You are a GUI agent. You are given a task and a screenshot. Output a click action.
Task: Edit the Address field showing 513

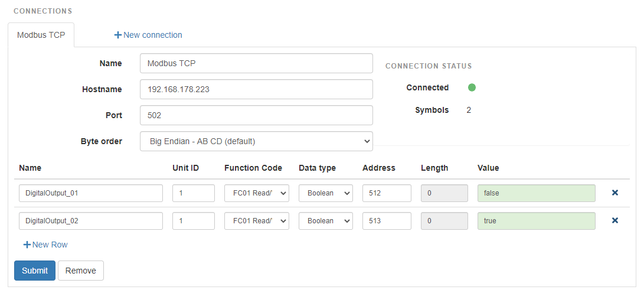click(x=387, y=220)
